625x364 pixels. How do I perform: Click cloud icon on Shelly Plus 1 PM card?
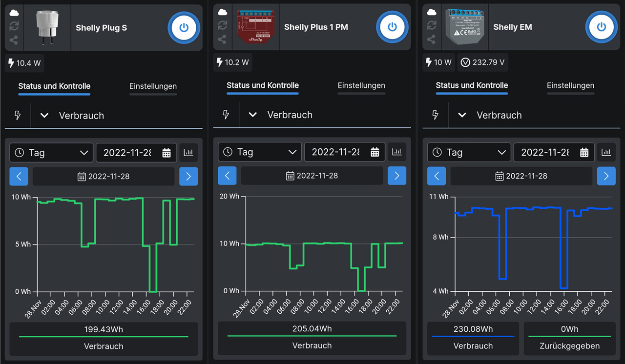(222, 12)
